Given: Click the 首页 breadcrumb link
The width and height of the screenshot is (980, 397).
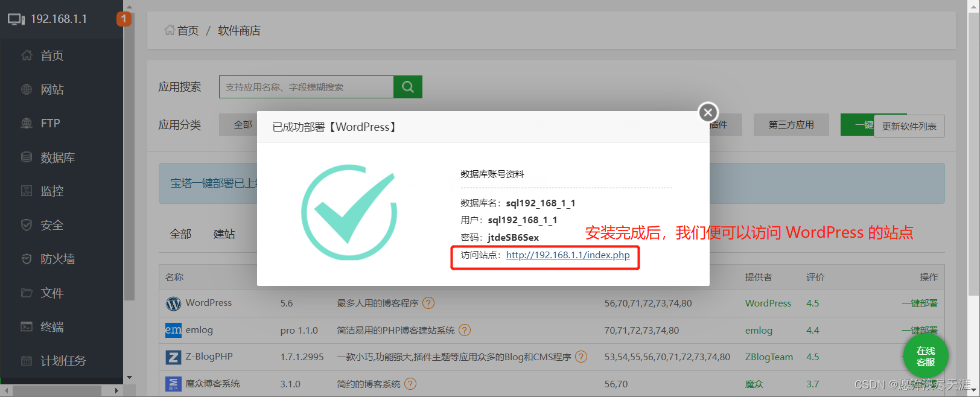Looking at the screenshot, I should 188,31.
